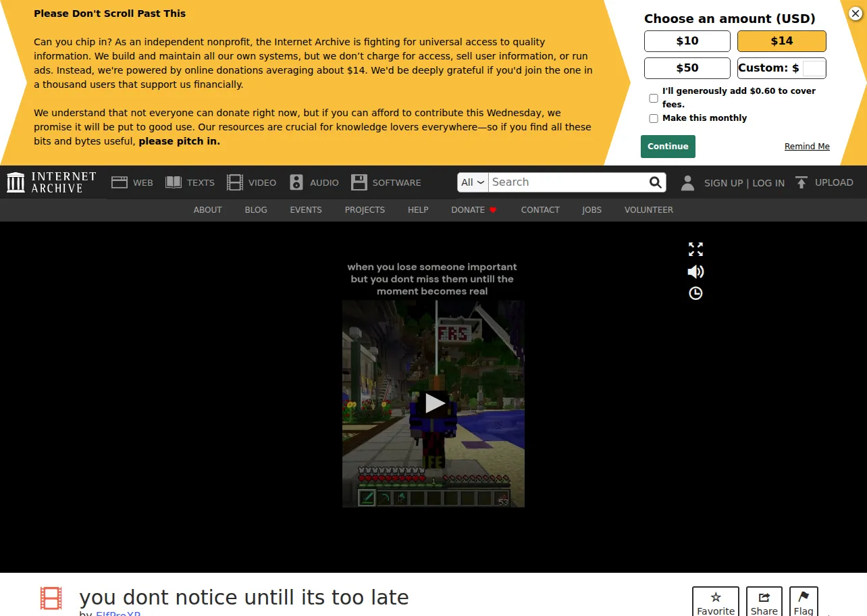867x616 pixels.
Task: Focus the Search input field
Action: coord(567,182)
